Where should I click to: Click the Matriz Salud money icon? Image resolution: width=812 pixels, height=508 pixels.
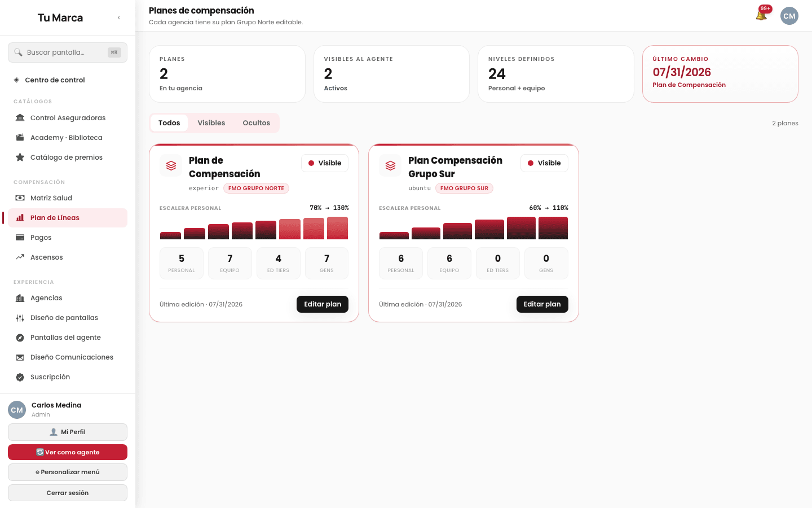[20, 198]
